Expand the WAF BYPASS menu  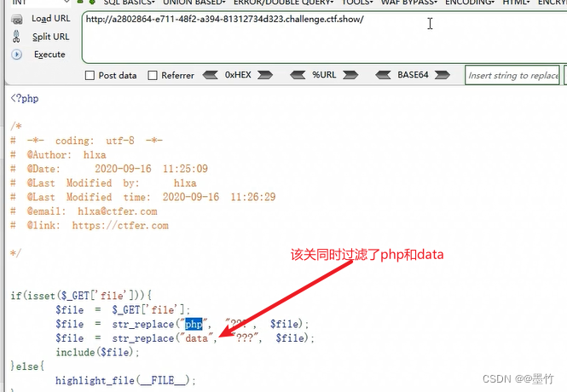coord(409,3)
